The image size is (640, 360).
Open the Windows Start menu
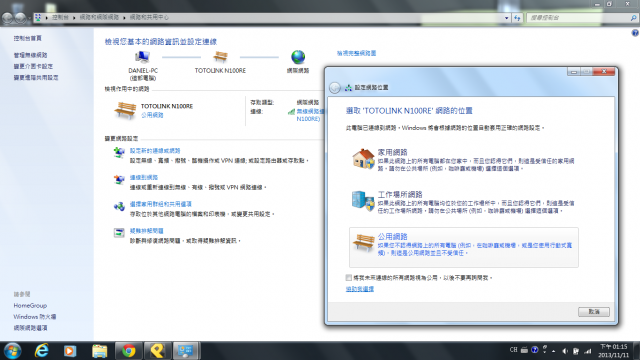click(x=12, y=351)
